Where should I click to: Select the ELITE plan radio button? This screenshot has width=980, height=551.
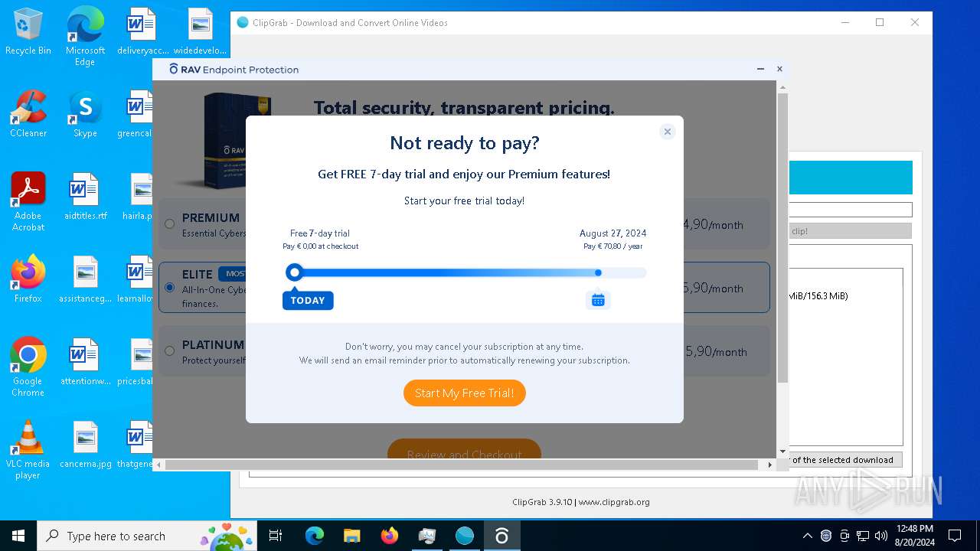point(169,288)
